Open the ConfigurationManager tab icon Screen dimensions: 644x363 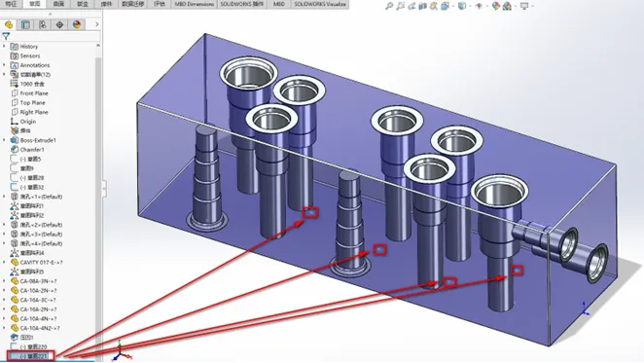(43, 24)
